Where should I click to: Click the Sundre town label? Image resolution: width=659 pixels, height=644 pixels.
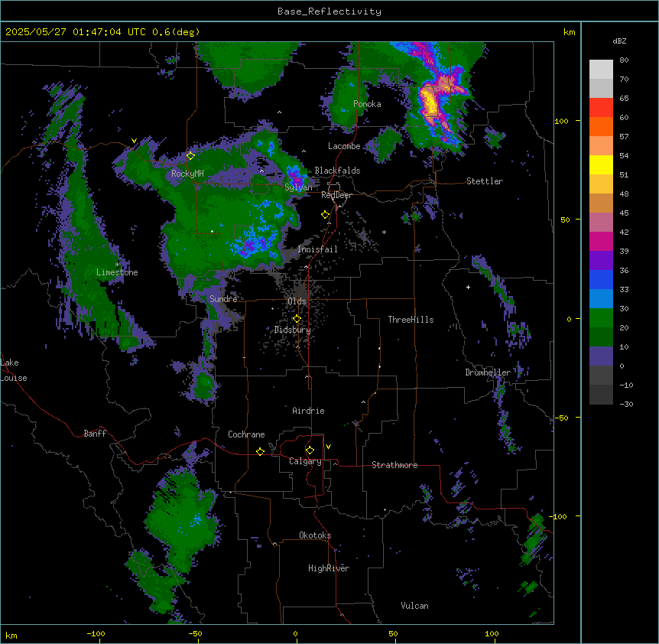pos(223,299)
